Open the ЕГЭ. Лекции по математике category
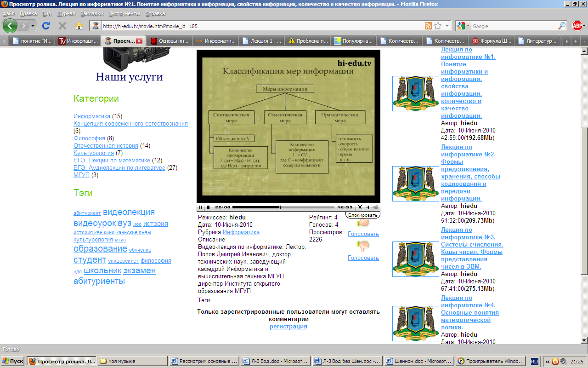Image resolution: width=588 pixels, height=368 pixels. coord(112,160)
